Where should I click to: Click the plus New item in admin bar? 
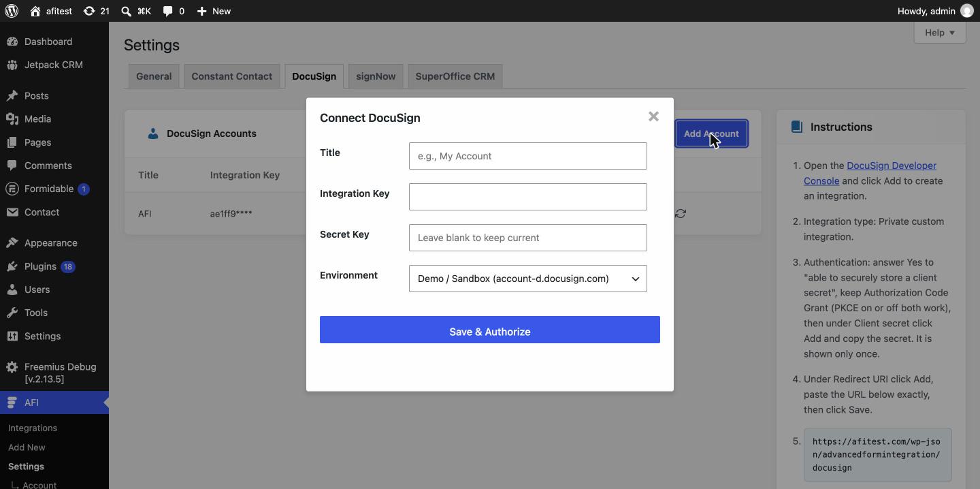tap(214, 11)
